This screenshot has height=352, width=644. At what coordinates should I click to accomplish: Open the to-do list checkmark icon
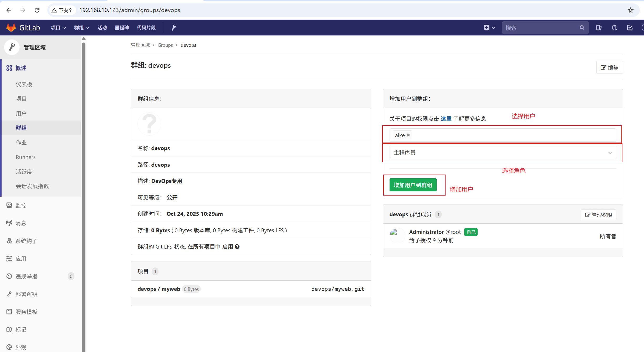click(x=630, y=28)
